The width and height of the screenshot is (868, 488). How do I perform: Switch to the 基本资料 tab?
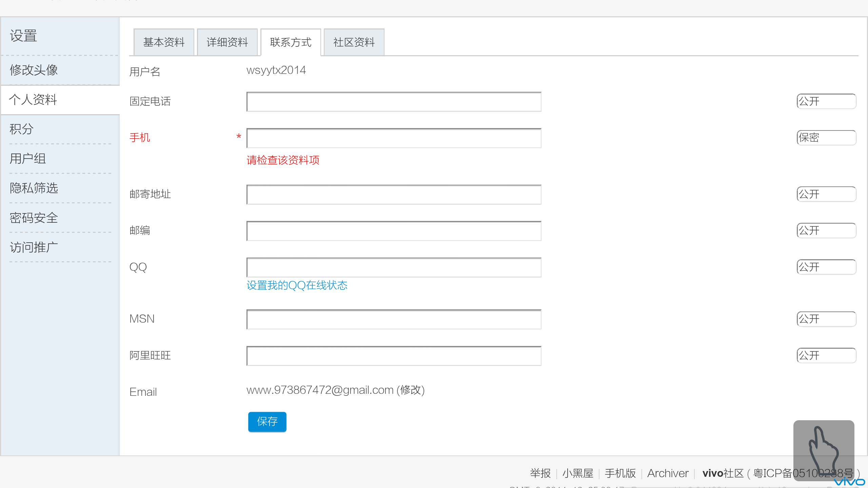tap(164, 42)
